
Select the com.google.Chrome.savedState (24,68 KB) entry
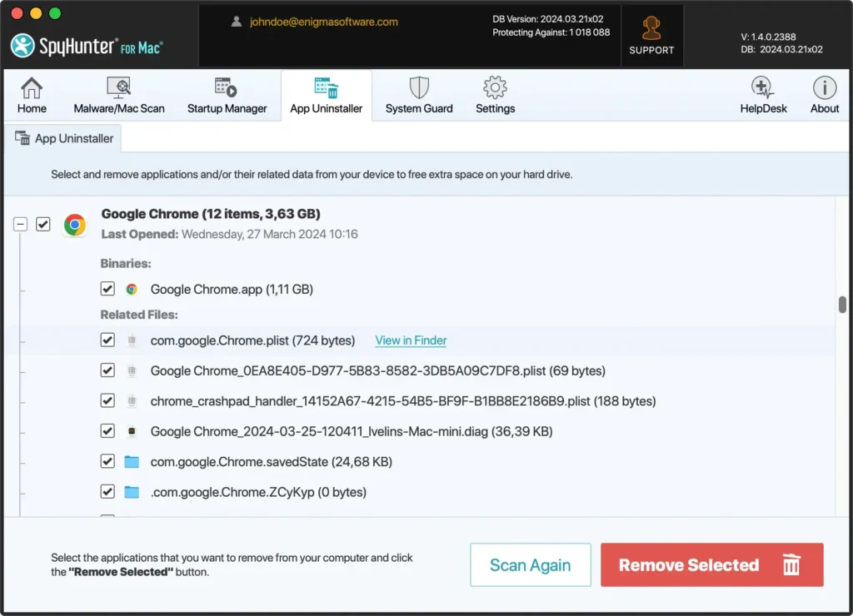pos(272,462)
